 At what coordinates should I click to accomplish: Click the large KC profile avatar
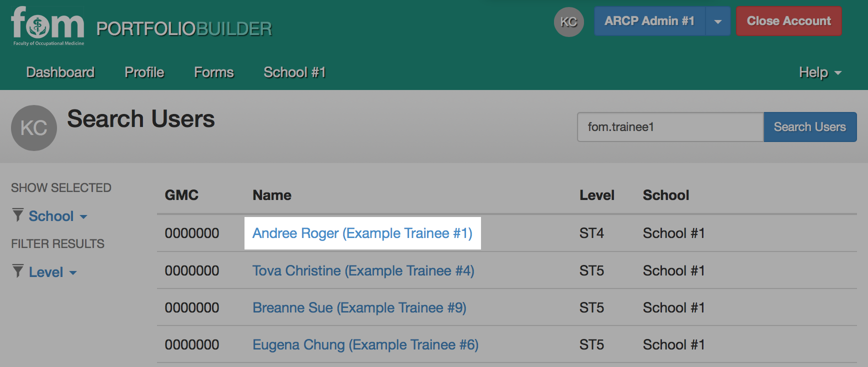pos(34,128)
